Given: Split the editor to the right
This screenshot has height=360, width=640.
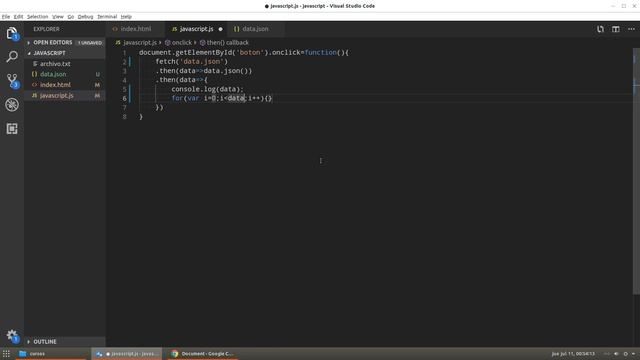Looking at the screenshot, I should click(616, 29).
